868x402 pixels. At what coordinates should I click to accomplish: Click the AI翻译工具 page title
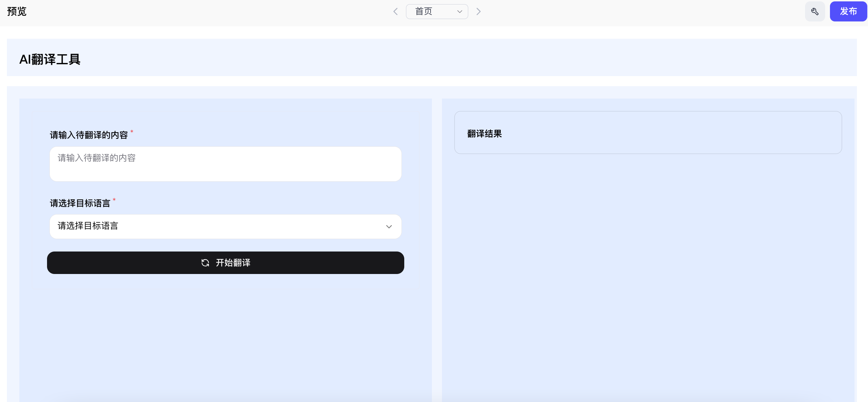[50, 59]
